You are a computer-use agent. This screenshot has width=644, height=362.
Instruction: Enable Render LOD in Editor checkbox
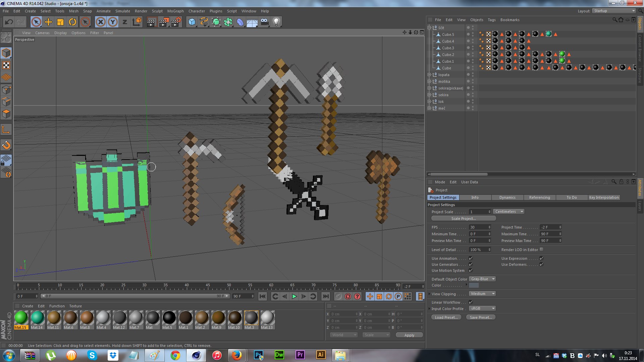pyautogui.click(x=541, y=249)
